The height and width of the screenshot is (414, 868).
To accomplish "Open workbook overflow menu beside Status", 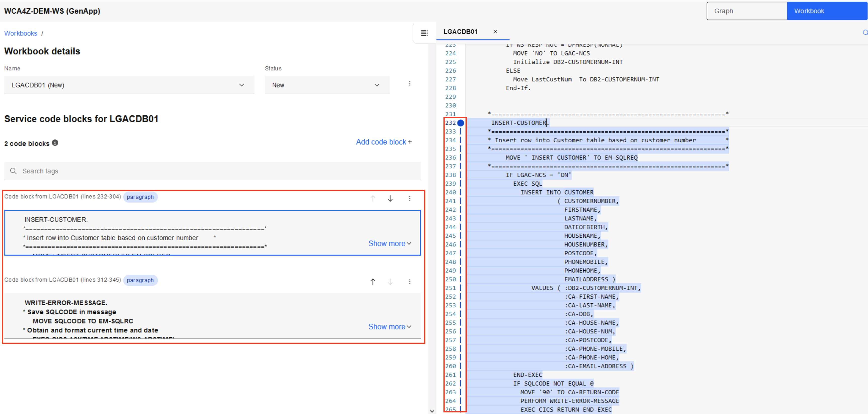I will coord(409,83).
